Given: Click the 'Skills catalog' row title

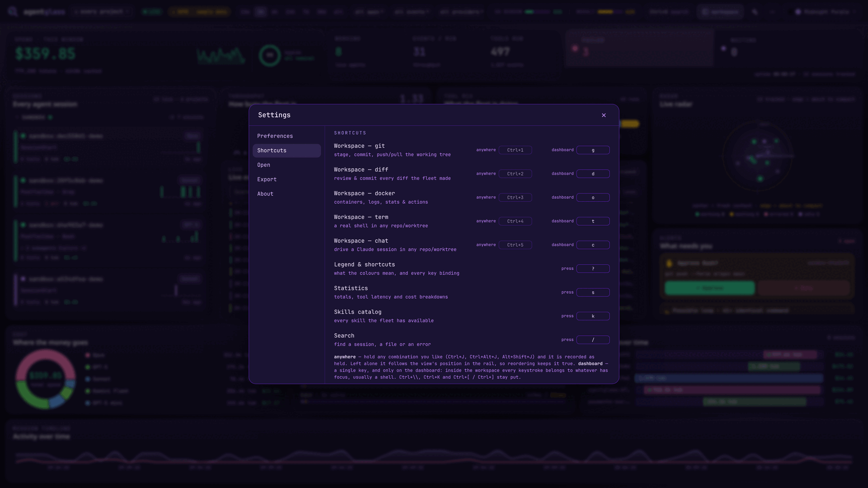Looking at the screenshot, I should pos(358,312).
